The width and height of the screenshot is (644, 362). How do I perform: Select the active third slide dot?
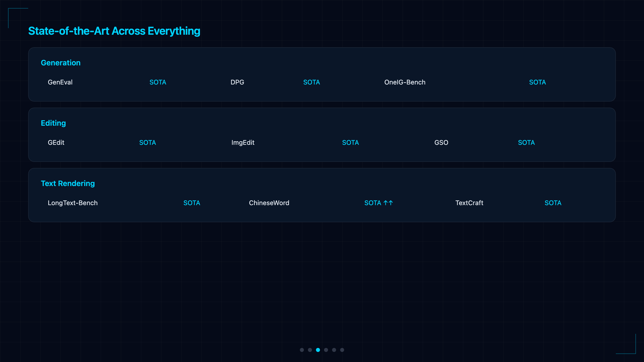318,350
